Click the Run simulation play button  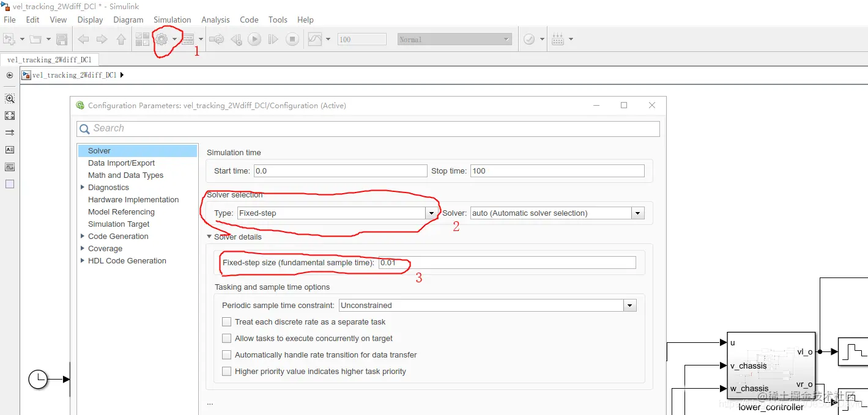pos(254,40)
